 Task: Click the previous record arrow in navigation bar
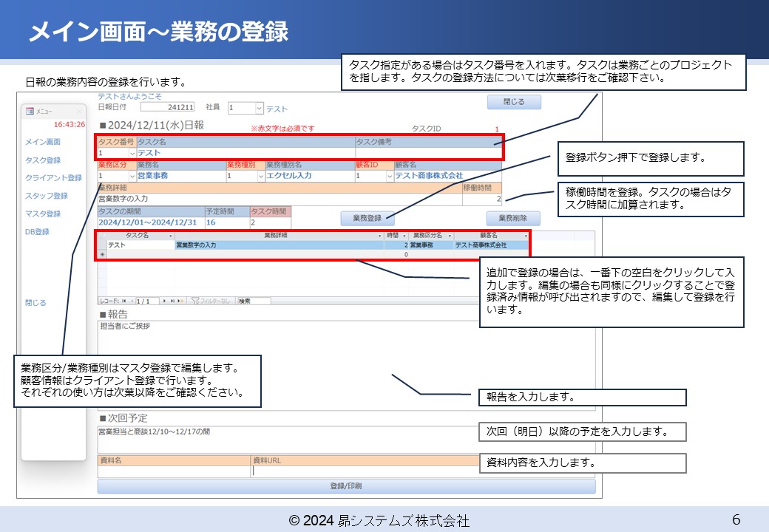pos(132,300)
